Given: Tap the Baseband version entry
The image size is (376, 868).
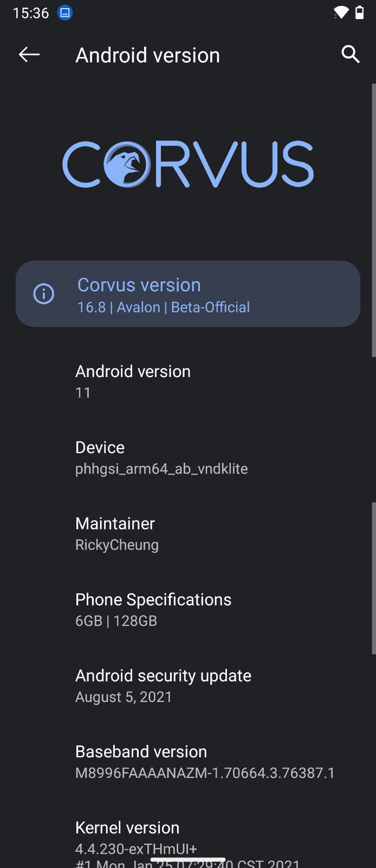Looking at the screenshot, I should click(188, 762).
